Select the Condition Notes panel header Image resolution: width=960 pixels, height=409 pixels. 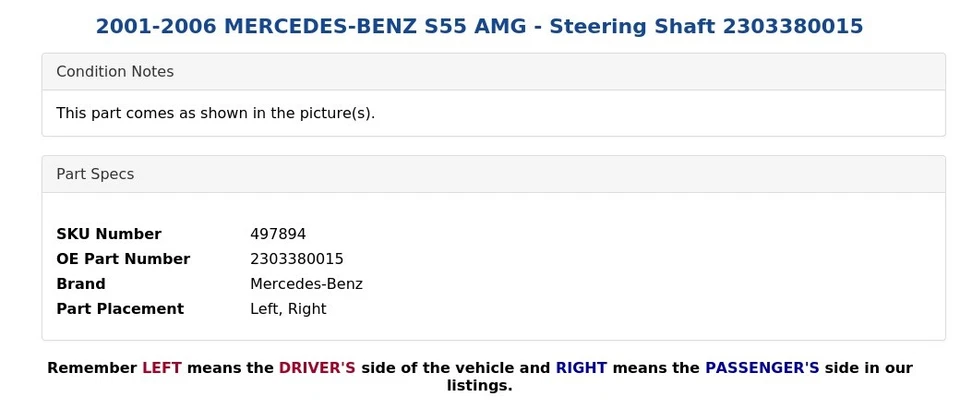point(115,72)
